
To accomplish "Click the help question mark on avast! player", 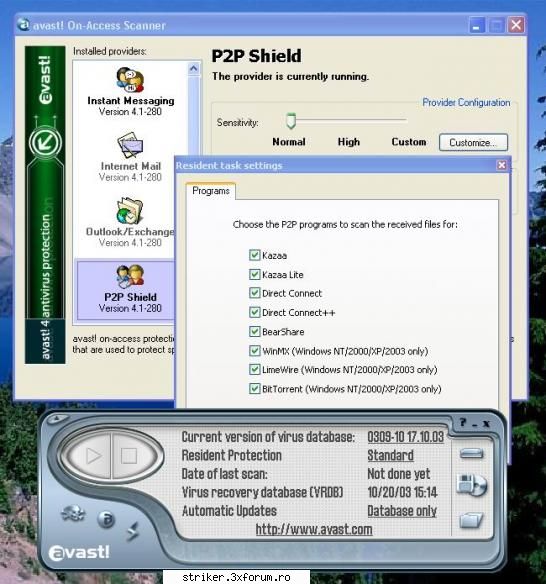I will point(463,422).
